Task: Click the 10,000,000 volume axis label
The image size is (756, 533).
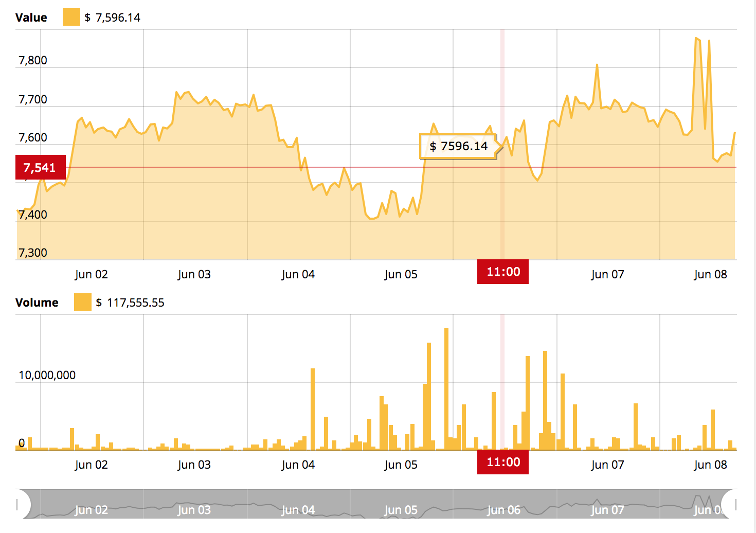Action: [46, 375]
